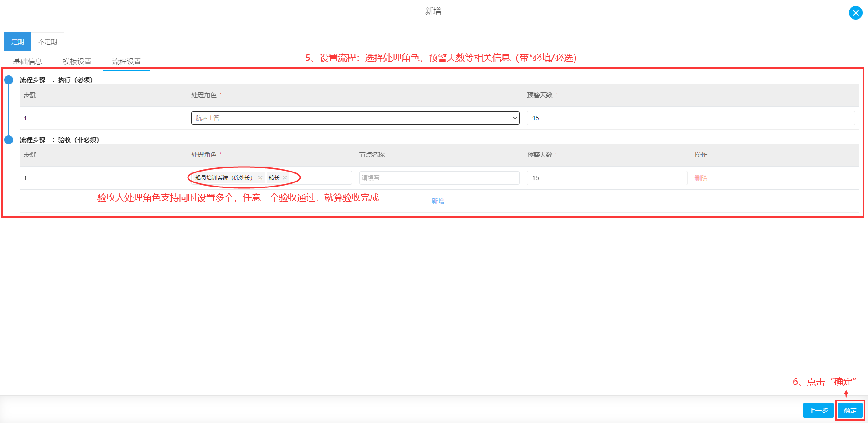Click the 节点名称 column header
868x423 pixels.
pyautogui.click(x=372, y=155)
